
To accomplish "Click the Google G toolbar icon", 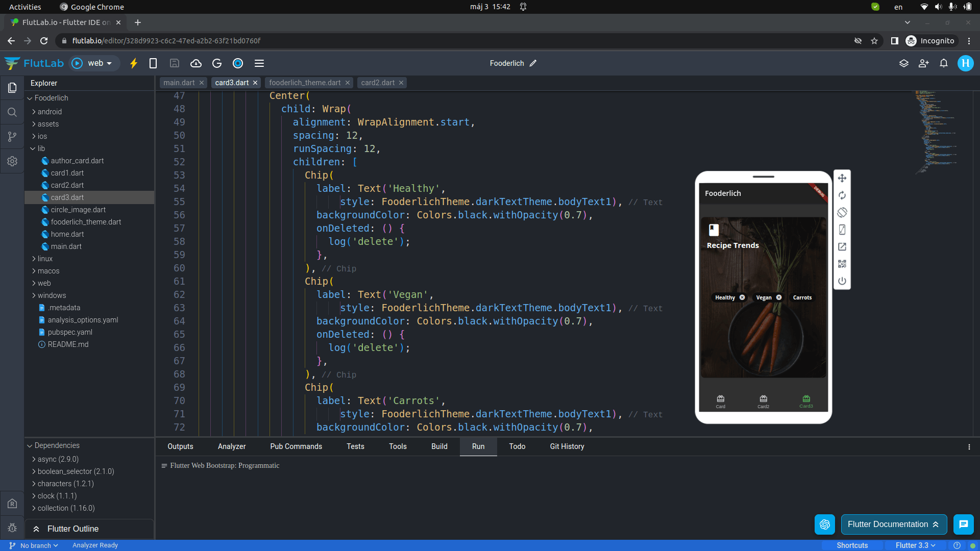I will tap(217, 63).
